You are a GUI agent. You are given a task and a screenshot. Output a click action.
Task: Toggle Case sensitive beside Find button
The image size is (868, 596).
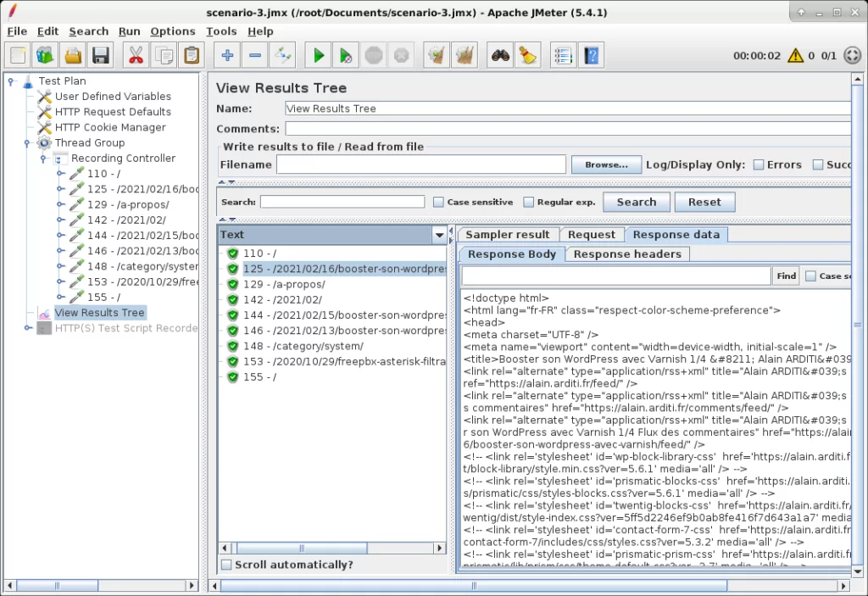click(x=811, y=276)
